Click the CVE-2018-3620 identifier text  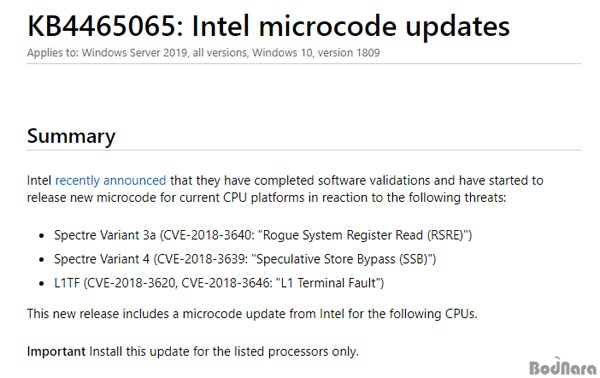pos(132,283)
